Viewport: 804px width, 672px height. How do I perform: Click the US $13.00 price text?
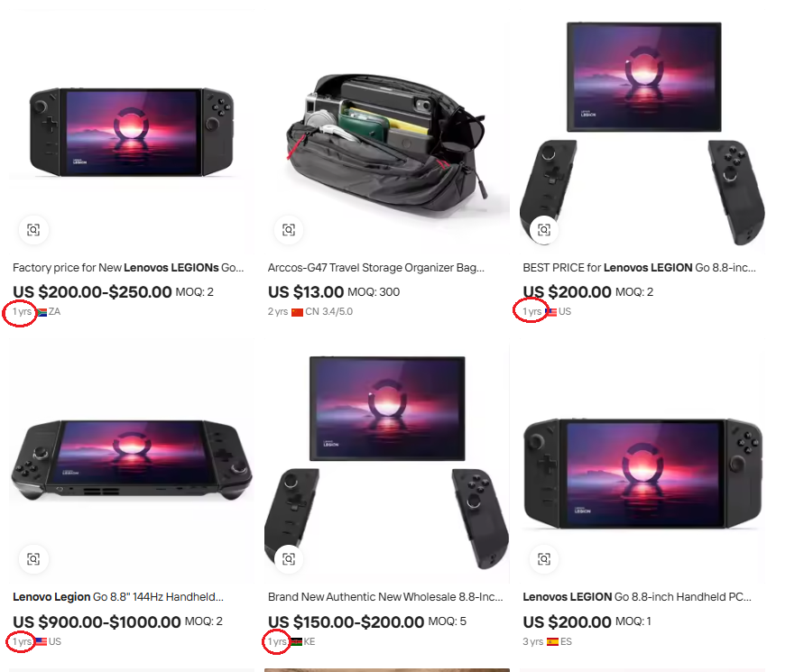point(306,291)
